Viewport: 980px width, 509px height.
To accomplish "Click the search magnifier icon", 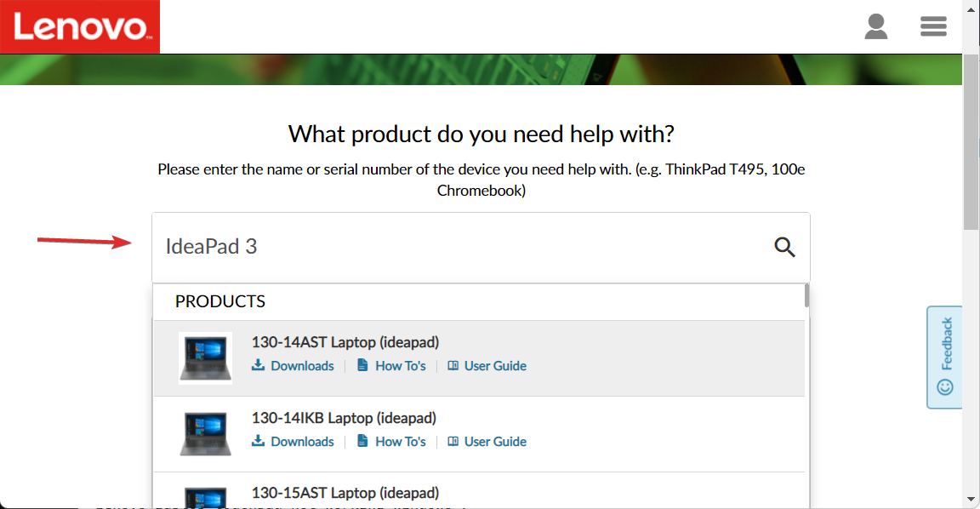I will (x=784, y=247).
